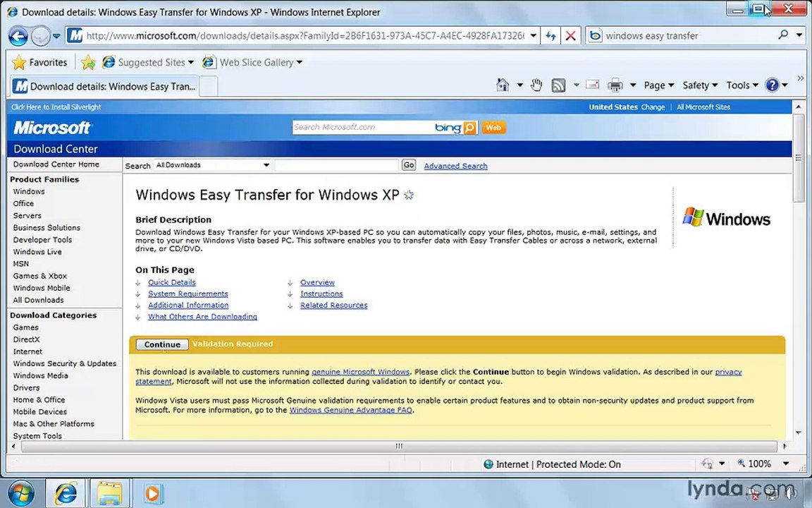Click the hand accelerator icon in command bar
Viewport: 812px width, 508px height.
tap(536, 85)
